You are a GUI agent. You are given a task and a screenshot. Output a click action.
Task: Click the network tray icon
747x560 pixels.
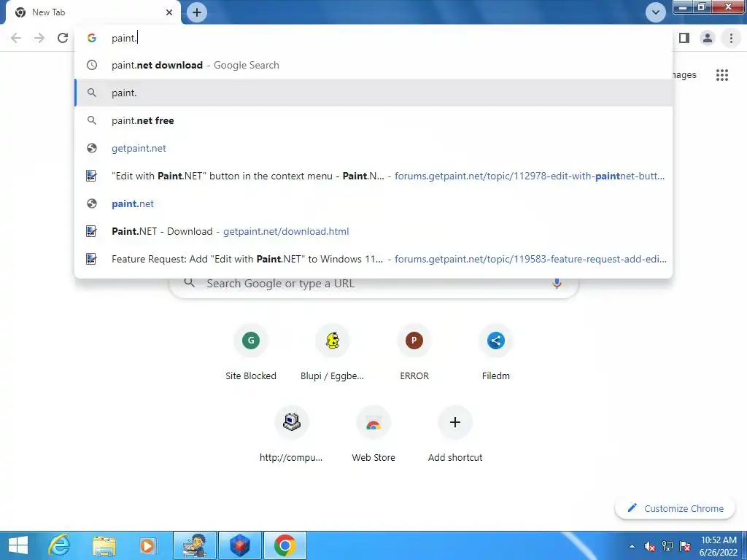667,546
